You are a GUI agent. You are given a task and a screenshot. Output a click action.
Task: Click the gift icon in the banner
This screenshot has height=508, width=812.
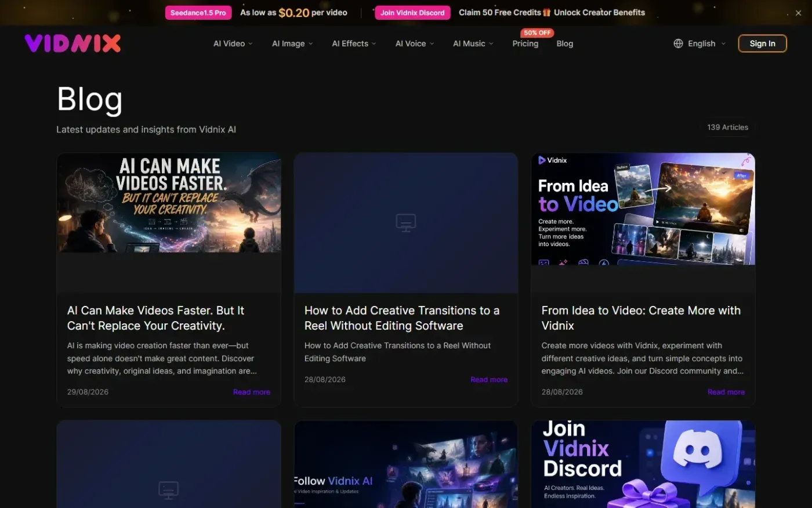point(546,12)
